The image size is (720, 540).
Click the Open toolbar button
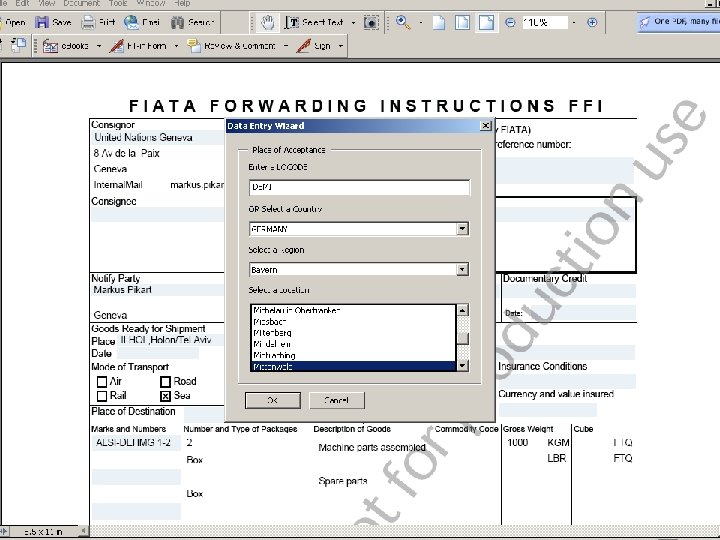point(13,22)
